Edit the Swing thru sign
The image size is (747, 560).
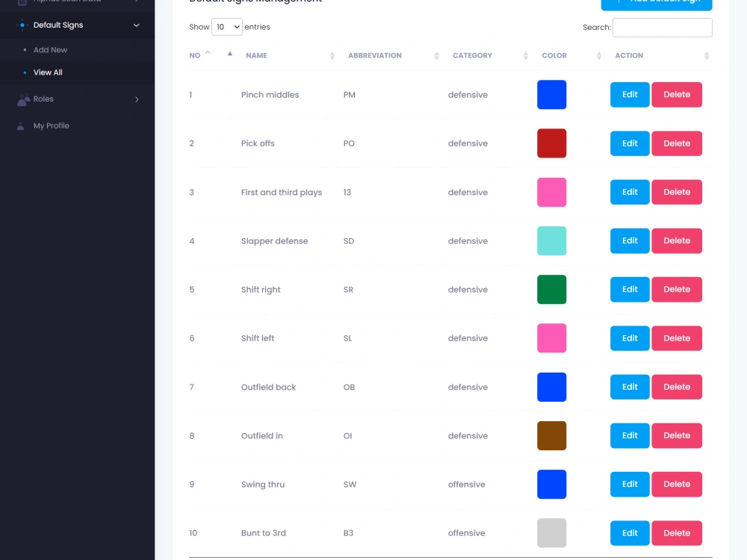pos(630,484)
